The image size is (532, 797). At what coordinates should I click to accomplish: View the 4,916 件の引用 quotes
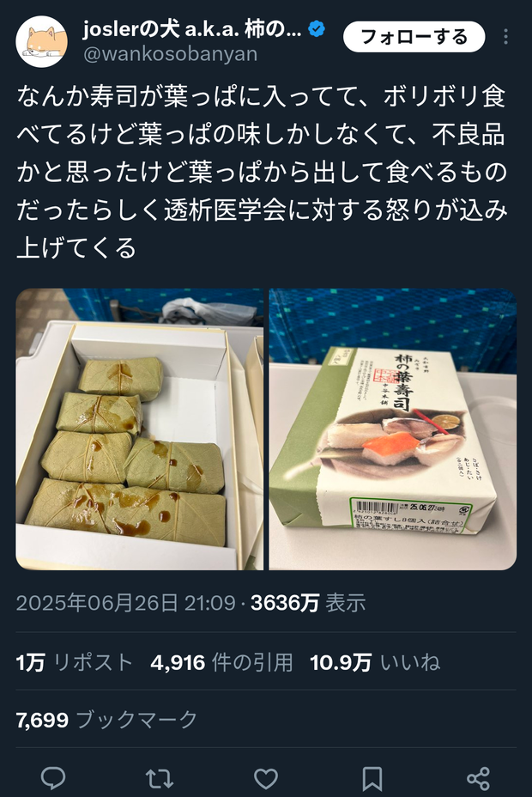221,662
